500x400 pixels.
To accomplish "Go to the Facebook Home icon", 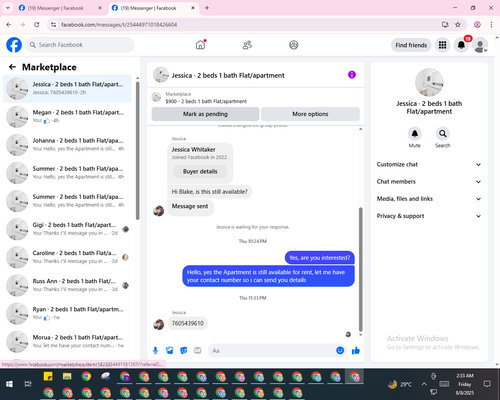I will pyautogui.click(x=200, y=45).
